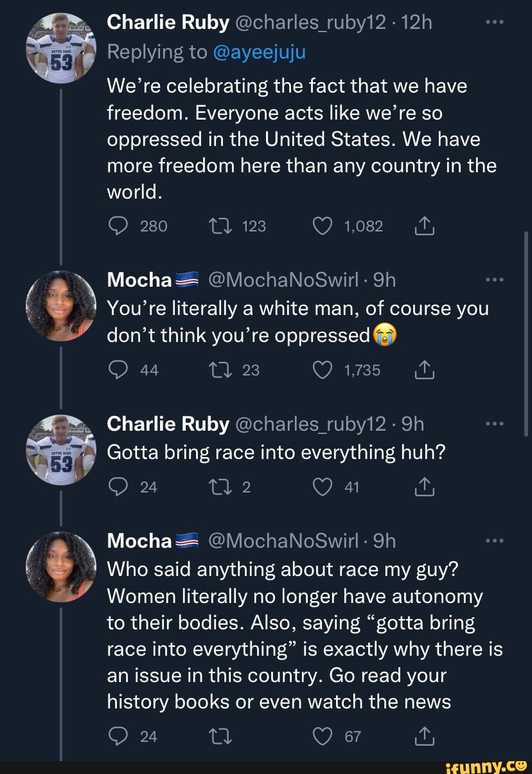Open more options on Mocha's first reply
Screen dimensions: 532x774
[493, 280]
